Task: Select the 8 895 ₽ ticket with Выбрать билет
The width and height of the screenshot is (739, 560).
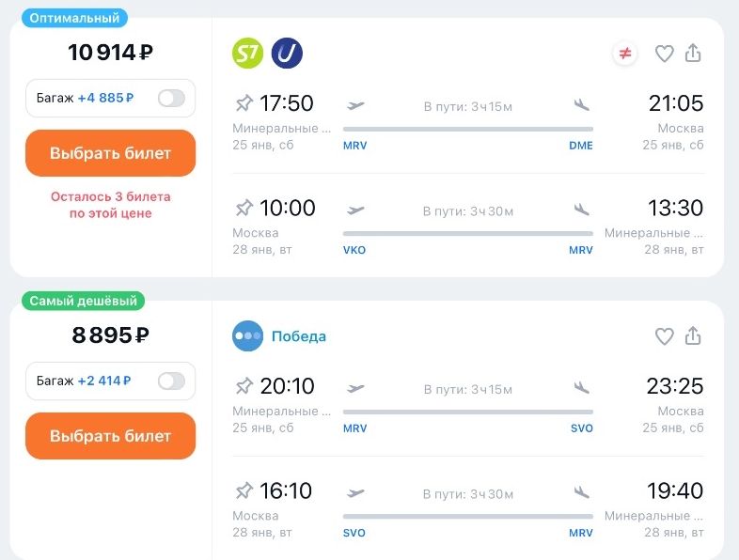Action: 110,436
